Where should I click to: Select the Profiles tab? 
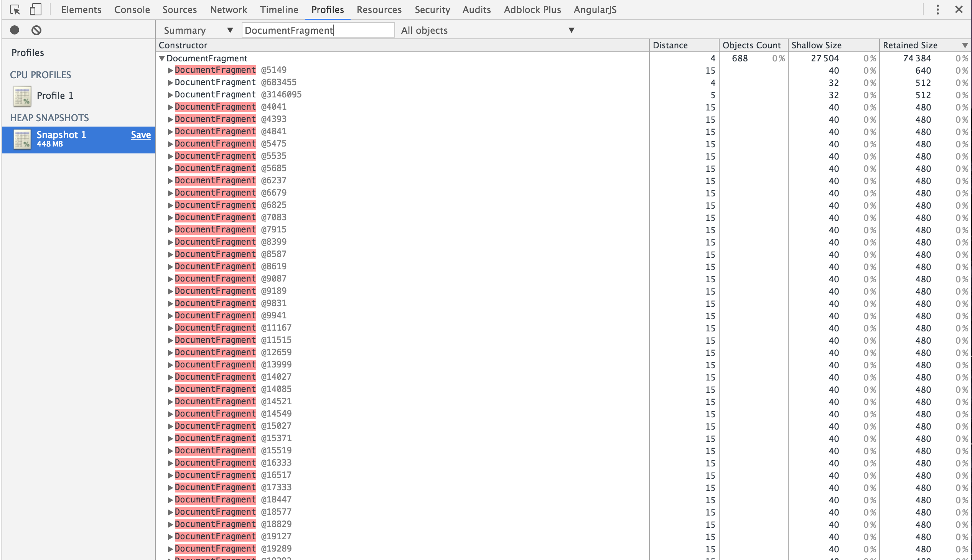327,10
